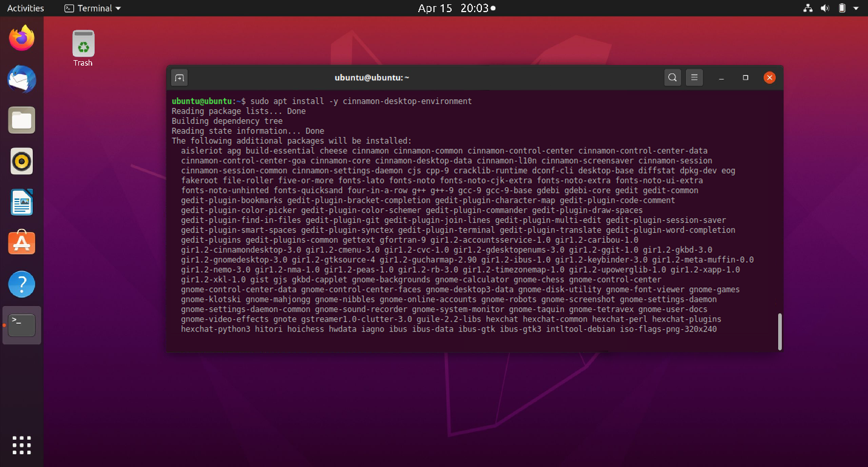Screen dimensions: 868x467
Task: Open the clock showing Apr 15 20:03
Action: [456, 8]
